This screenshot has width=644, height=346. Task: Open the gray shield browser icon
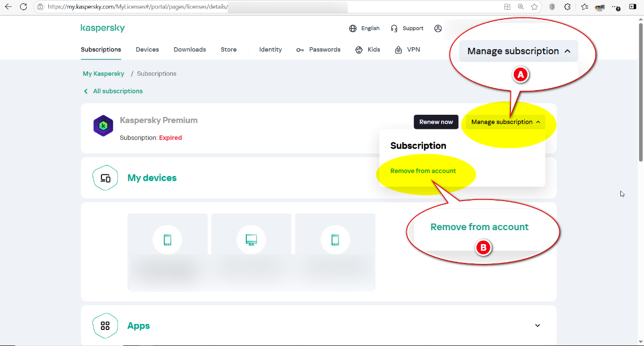coord(552,7)
